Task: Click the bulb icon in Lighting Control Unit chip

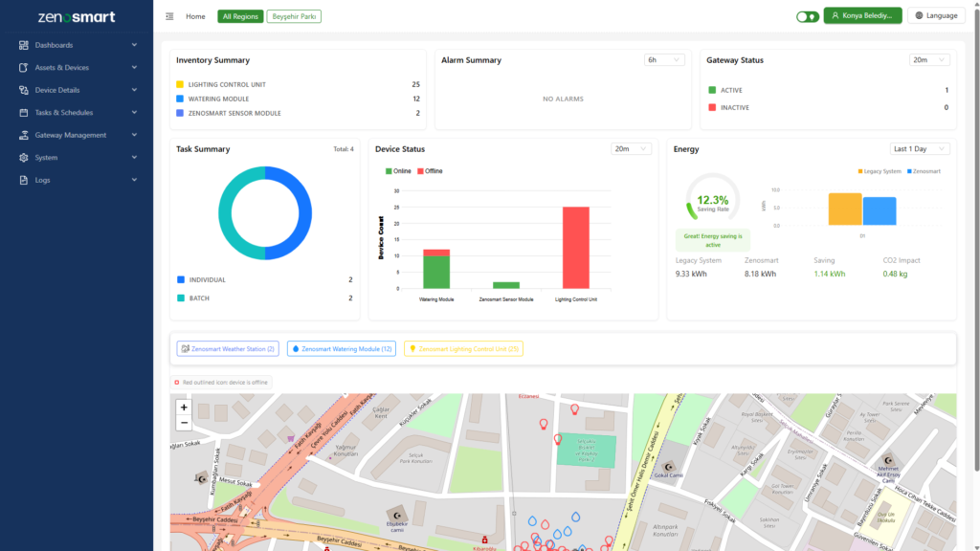Action: (412, 348)
